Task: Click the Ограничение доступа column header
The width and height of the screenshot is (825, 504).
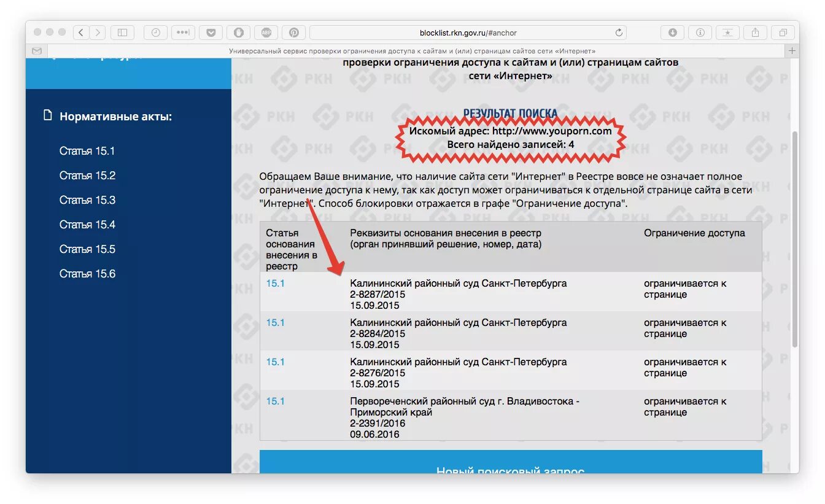Action: pyautogui.click(x=694, y=233)
